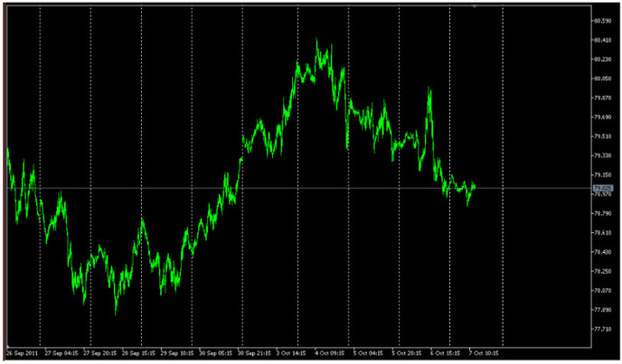Click the 5 Oct 04:15 time label
This screenshot has width=622, height=364.
point(368,353)
